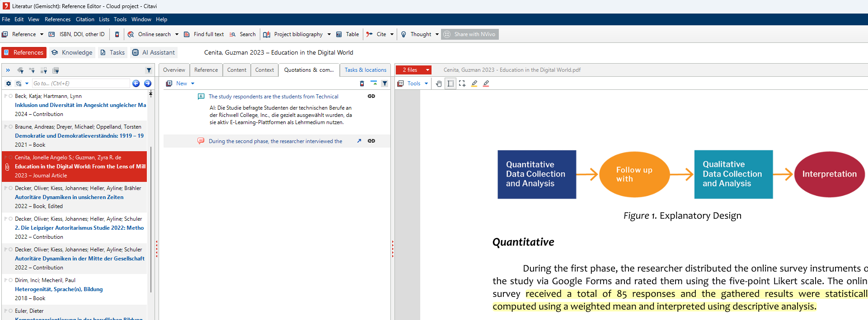This screenshot has width=868, height=320.
Task: Switch to the Tasks & locations tab
Action: pos(365,70)
